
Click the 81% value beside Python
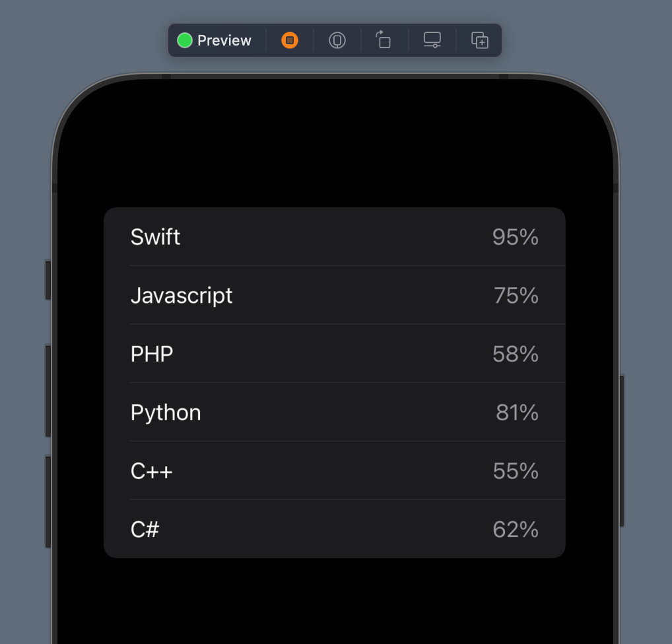click(x=517, y=412)
